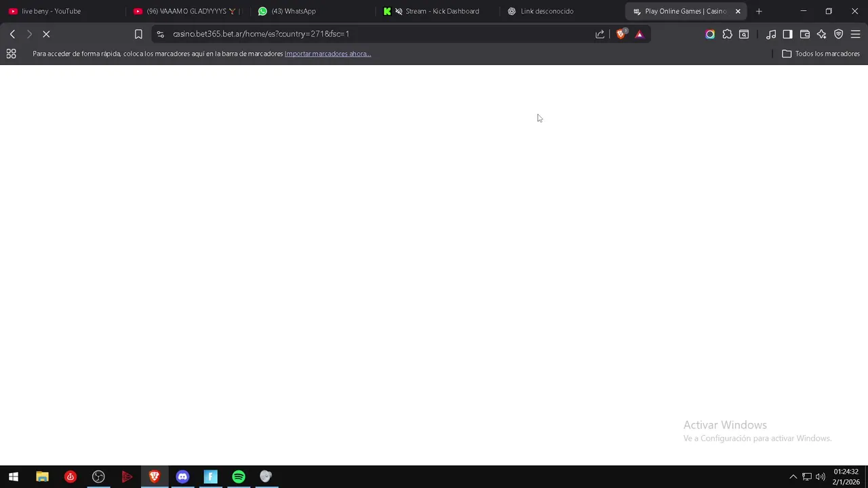
Task: Click the browser back arrow
Action: pos(12,34)
